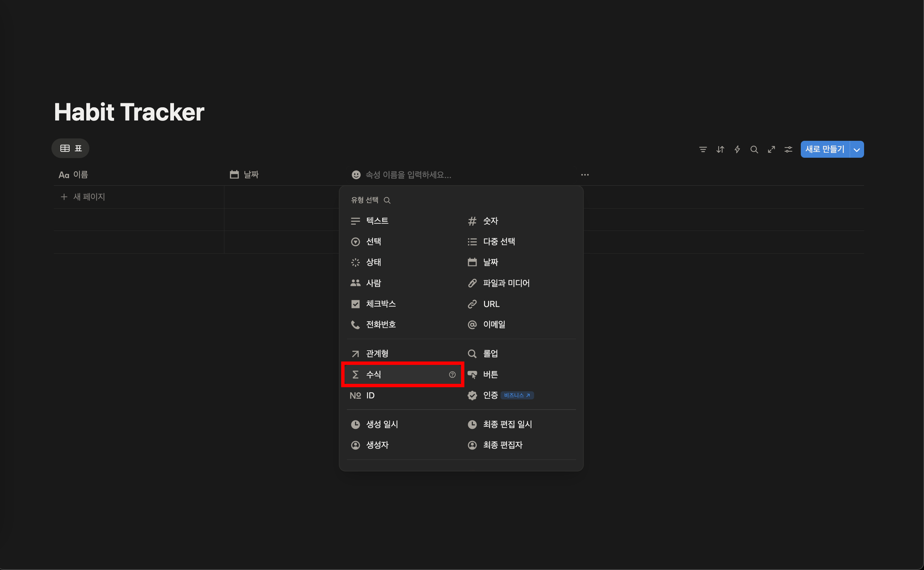
Task: Switch to the 표 table view tab
Action: point(71,149)
